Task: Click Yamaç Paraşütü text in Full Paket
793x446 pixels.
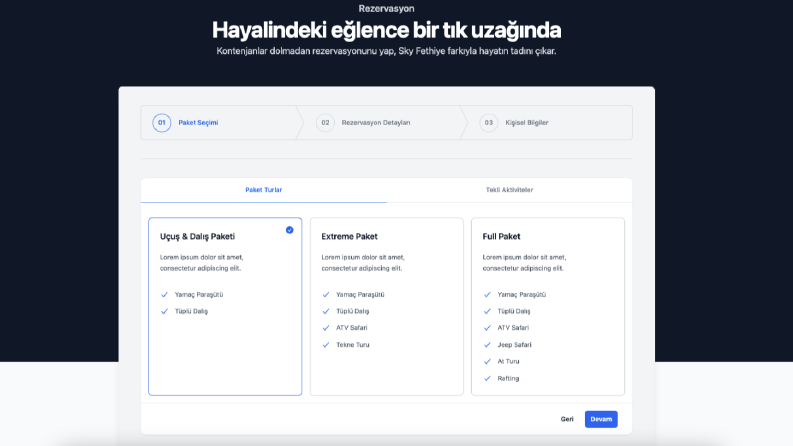Action: [x=521, y=294]
